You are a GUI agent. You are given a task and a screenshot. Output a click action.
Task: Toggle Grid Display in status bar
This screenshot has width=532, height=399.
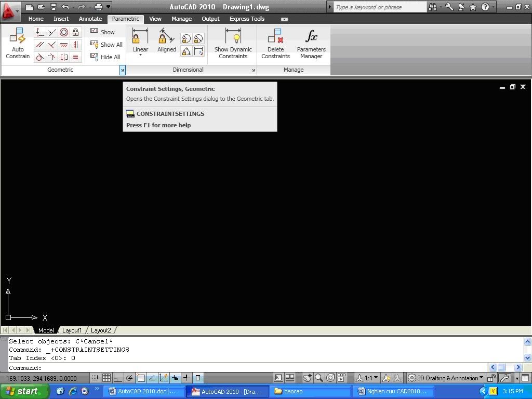point(106,378)
